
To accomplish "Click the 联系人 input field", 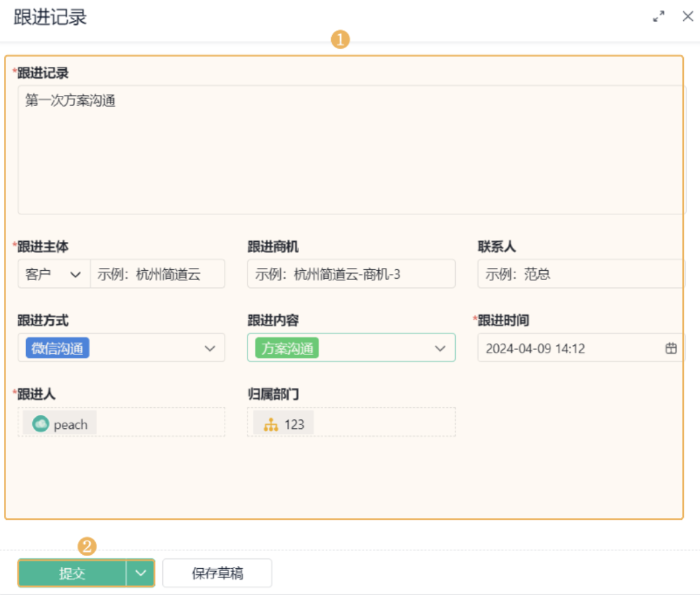I will [581, 274].
